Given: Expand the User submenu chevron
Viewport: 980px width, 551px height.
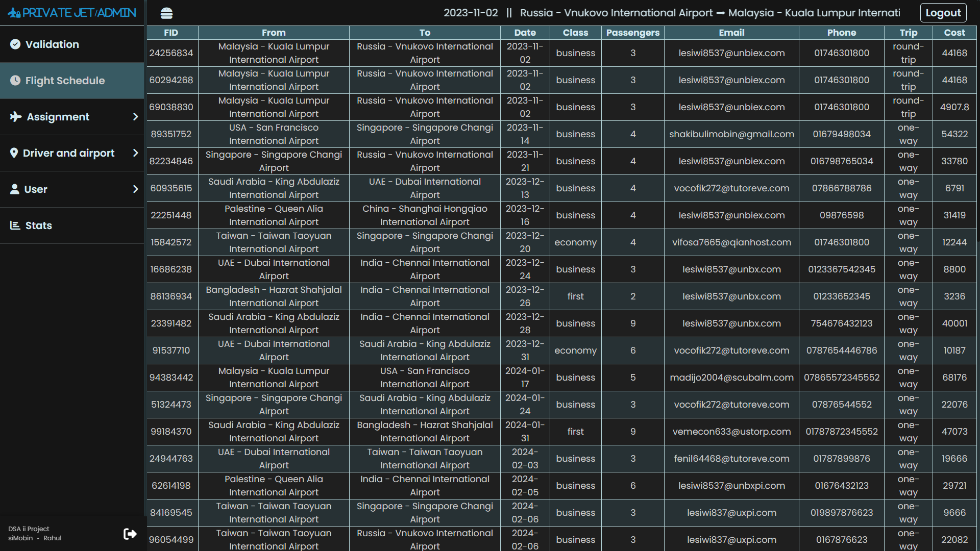Looking at the screenshot, I should pos(135,189).
